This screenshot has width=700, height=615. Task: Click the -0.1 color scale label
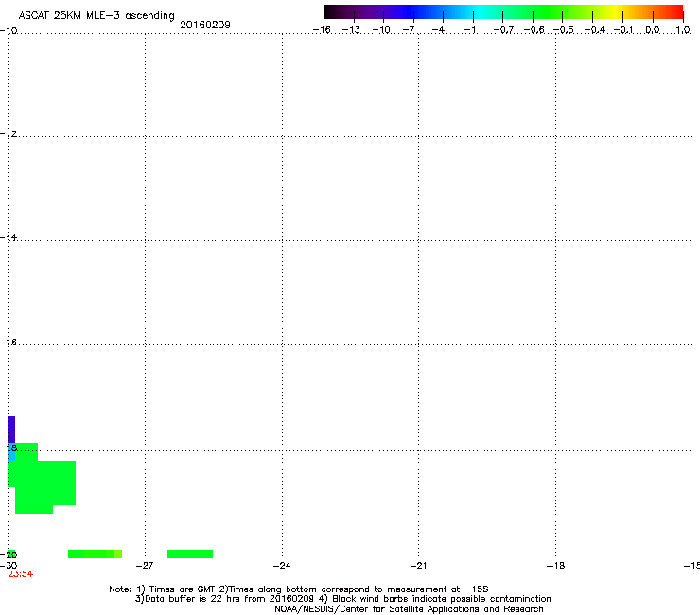click(x=623, y=30)
